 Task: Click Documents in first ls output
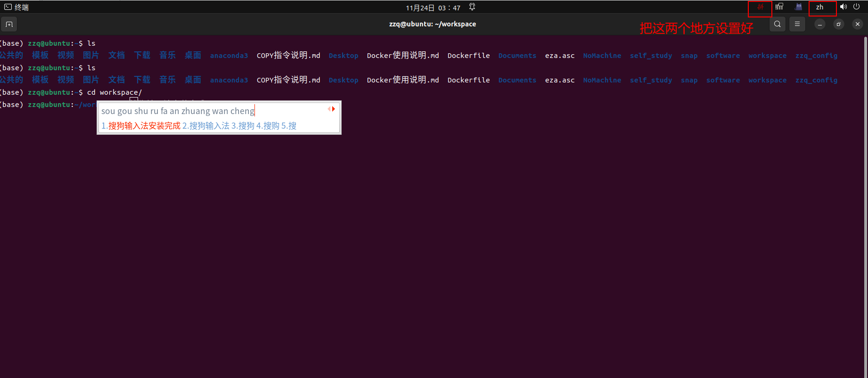coord(517,56)
